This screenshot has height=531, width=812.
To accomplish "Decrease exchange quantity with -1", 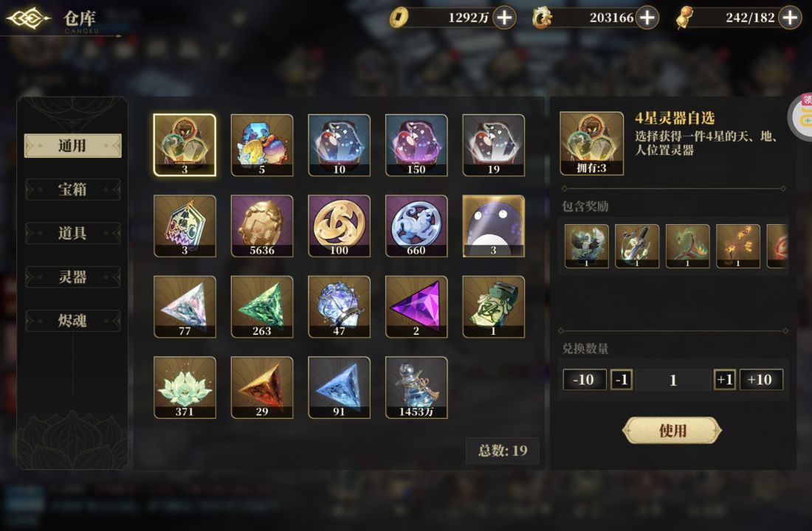I will pyautogui.click(x=622, y=380).
